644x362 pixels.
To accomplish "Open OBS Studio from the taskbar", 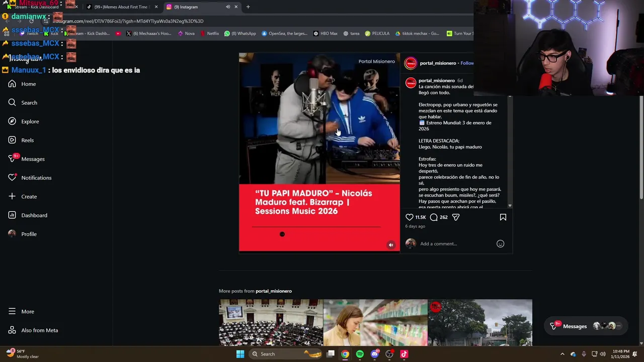I will (x=389, y=354).
